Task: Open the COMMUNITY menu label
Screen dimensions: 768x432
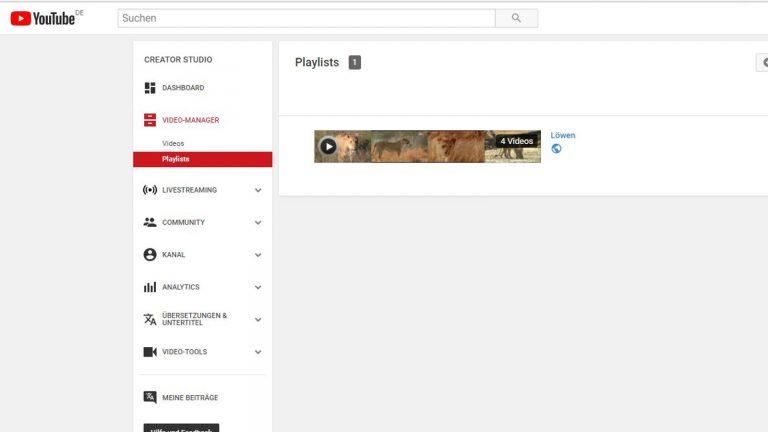Action: pyautogui.click(x=183, y=222)
